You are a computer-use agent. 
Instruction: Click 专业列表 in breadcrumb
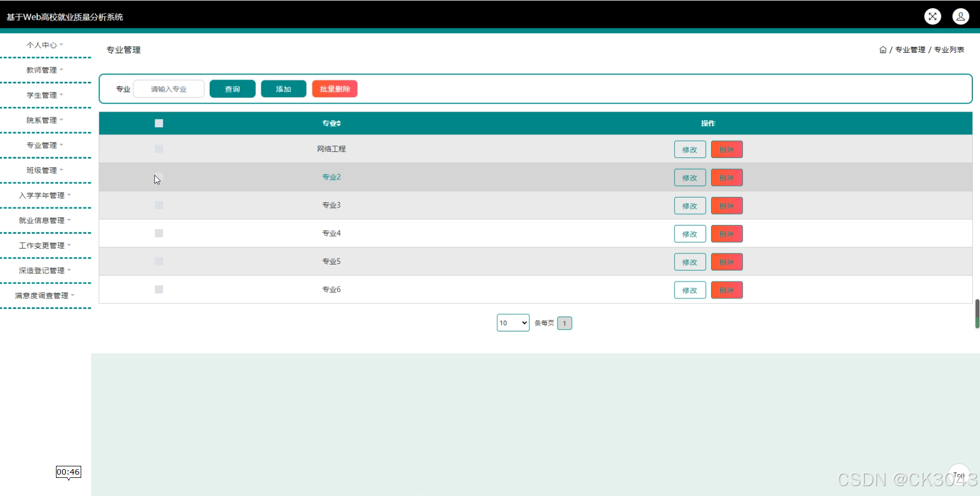coord(949,50)
